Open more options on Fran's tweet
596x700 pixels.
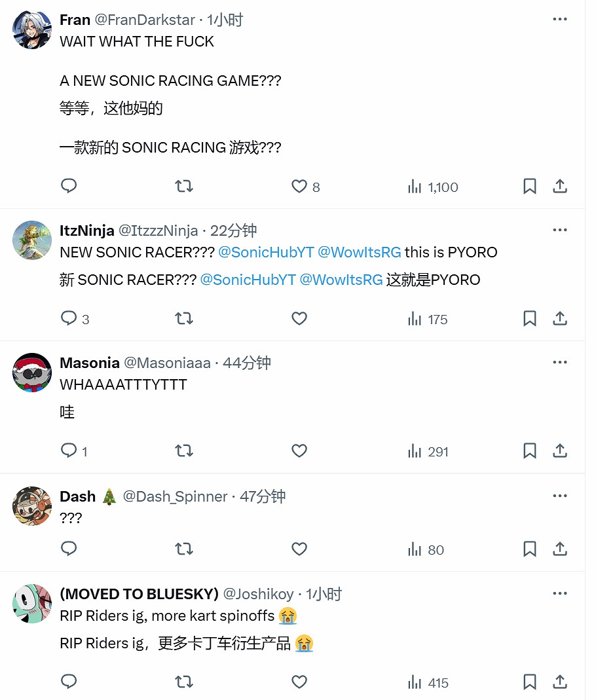pyautogui.click(x=560, y=20)
